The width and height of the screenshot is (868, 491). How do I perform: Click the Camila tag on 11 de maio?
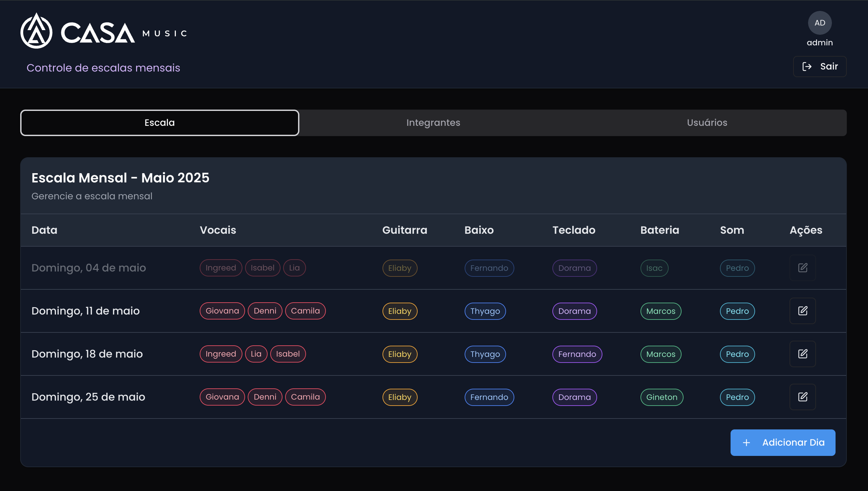click(305, 311)
